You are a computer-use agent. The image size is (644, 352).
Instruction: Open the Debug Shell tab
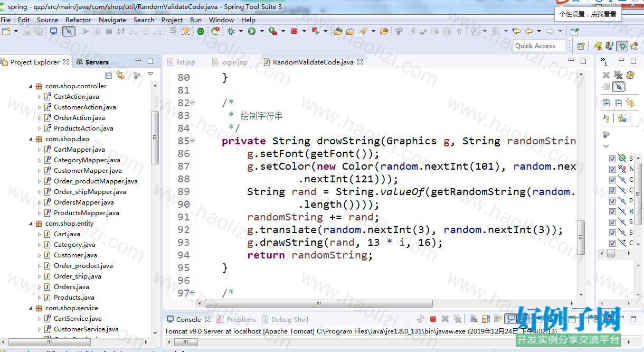[285, 319]
